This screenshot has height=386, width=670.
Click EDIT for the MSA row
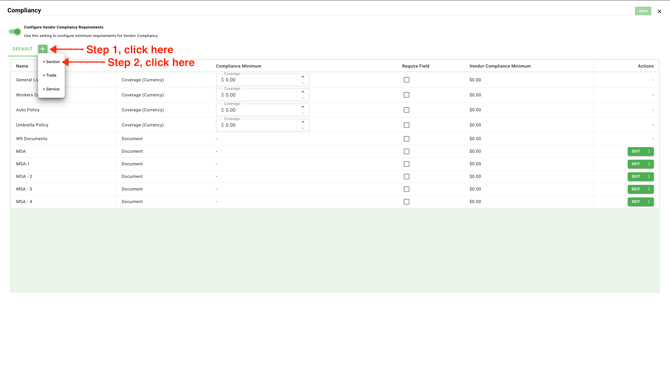[636, 151]
